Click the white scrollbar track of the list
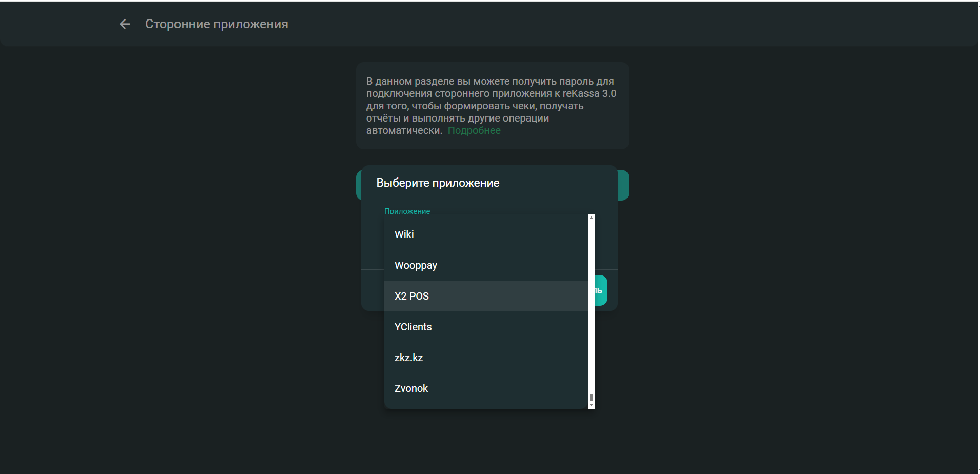 click(591, 308)
